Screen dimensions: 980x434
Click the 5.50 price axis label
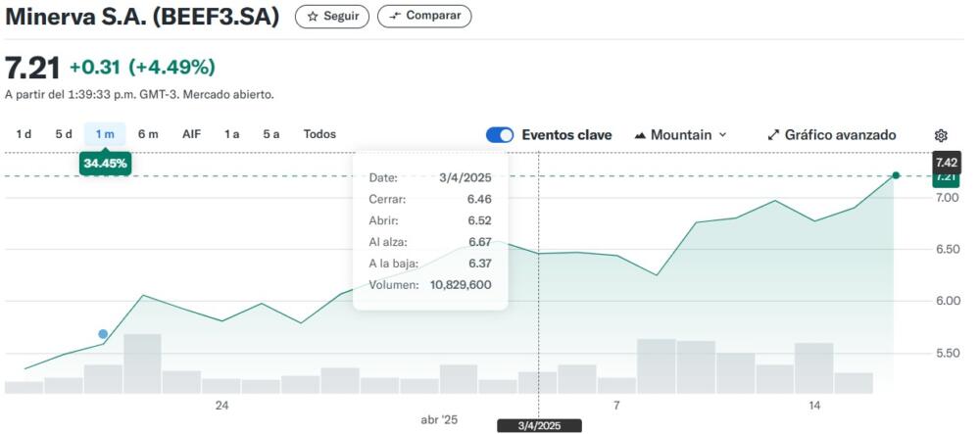pos(947,354)
